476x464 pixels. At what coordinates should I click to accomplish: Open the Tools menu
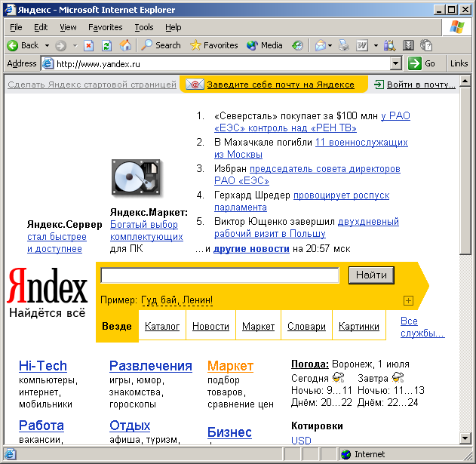[x=144, y=27]
